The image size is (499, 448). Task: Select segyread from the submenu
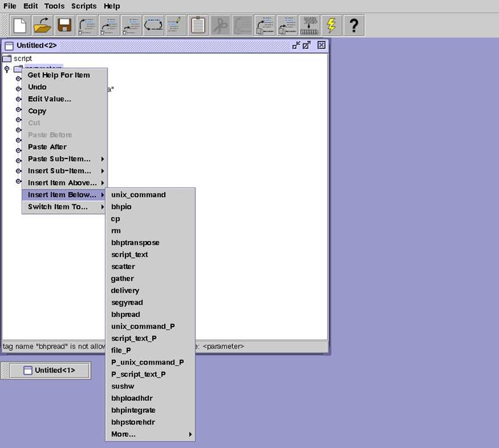pos(150,303)
